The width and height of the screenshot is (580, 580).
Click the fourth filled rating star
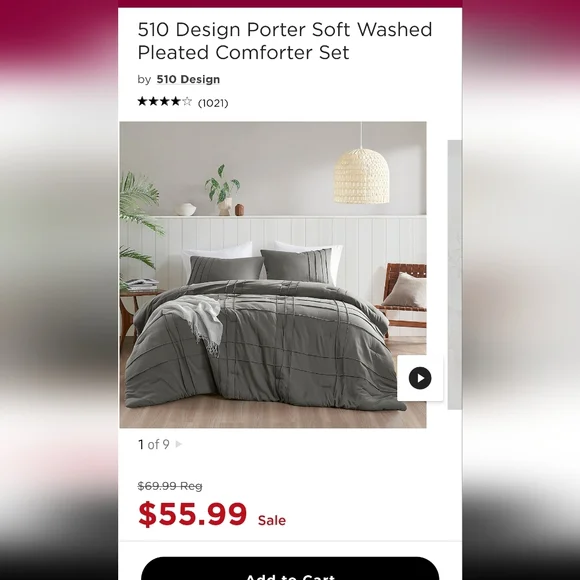point(176,101)
